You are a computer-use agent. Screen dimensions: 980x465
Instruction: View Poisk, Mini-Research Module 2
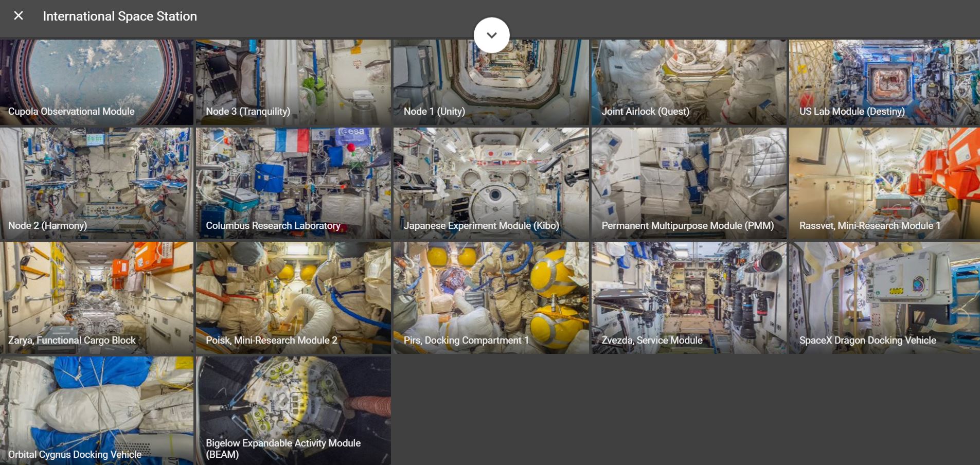pyautogui.click(x=293, y=297)
